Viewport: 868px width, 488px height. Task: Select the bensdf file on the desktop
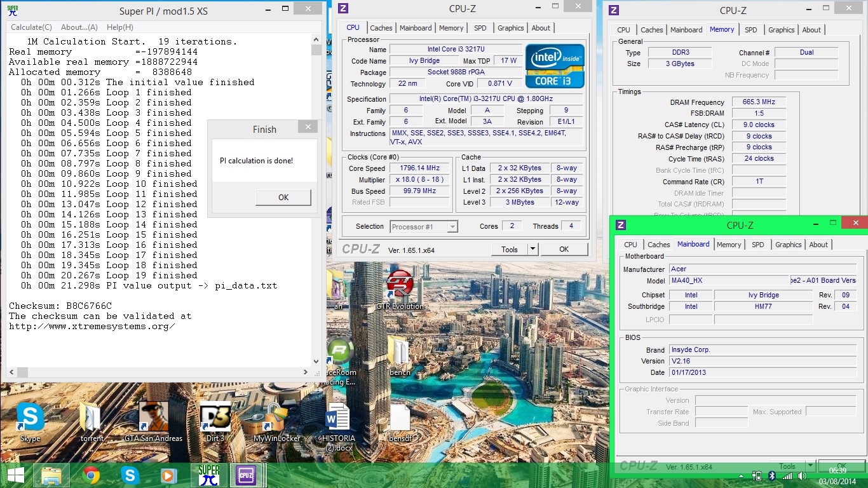click(400, 422)
